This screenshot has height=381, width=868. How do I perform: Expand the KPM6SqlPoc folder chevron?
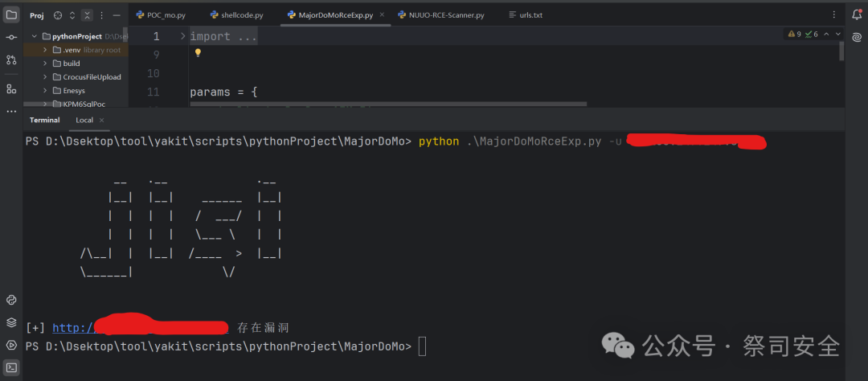click(45, 104)
